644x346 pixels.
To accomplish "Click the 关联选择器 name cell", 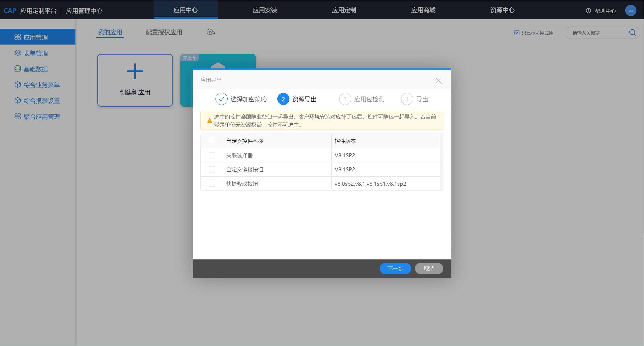I will (x=277, y=155).
